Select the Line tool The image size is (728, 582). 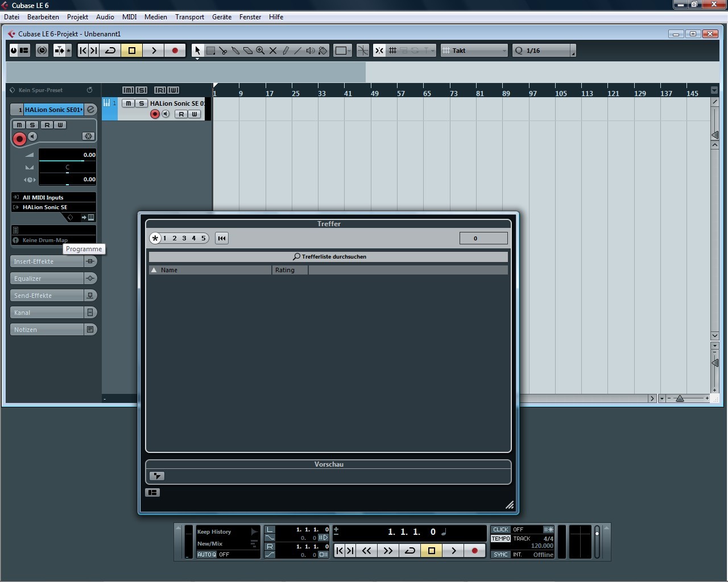coord(297,51)
